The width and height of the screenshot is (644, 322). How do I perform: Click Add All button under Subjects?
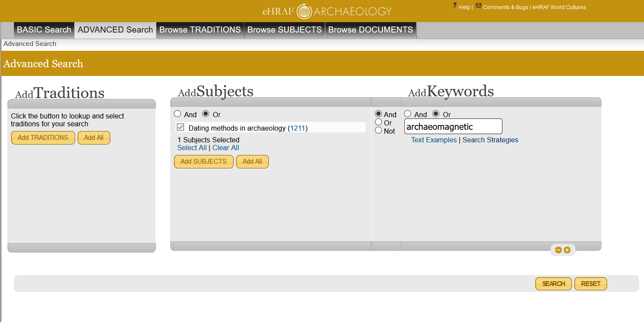pos(252,161)
